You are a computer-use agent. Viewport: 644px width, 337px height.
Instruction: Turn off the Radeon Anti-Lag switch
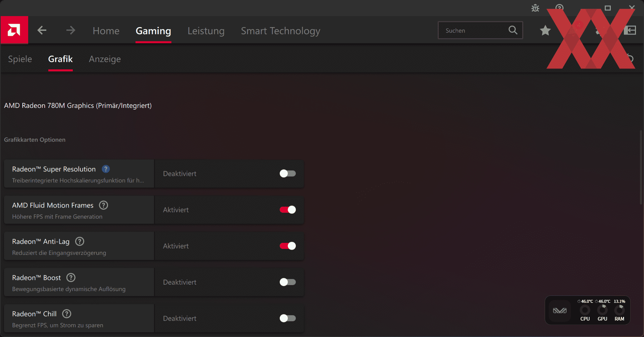tap(288, 246)
